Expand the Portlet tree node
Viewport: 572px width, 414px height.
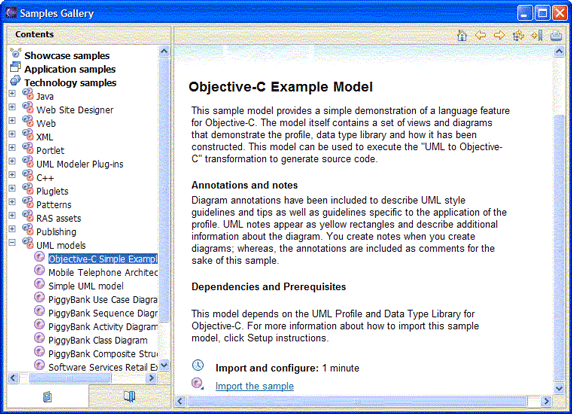click(12, 147)
